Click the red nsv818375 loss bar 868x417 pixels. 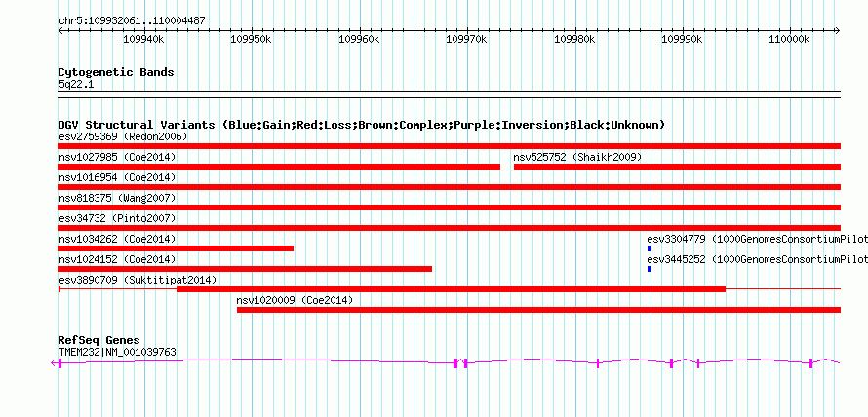coord(449,208)
